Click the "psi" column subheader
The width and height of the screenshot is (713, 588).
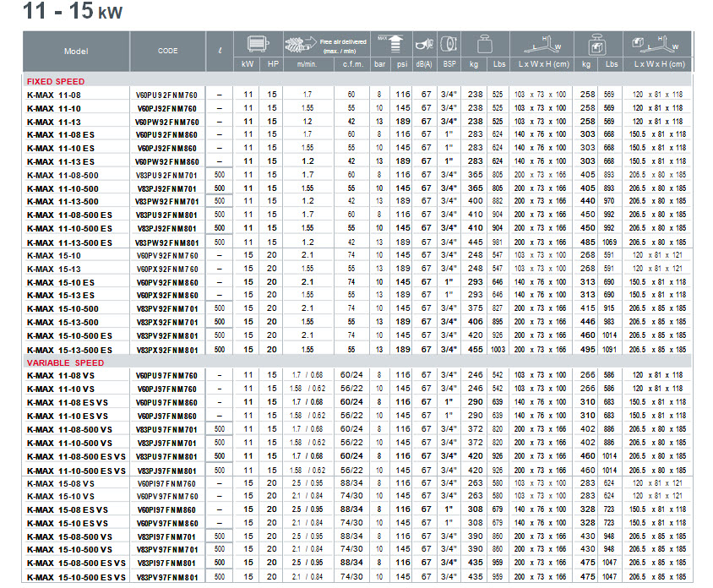click(x=402, y=64)
